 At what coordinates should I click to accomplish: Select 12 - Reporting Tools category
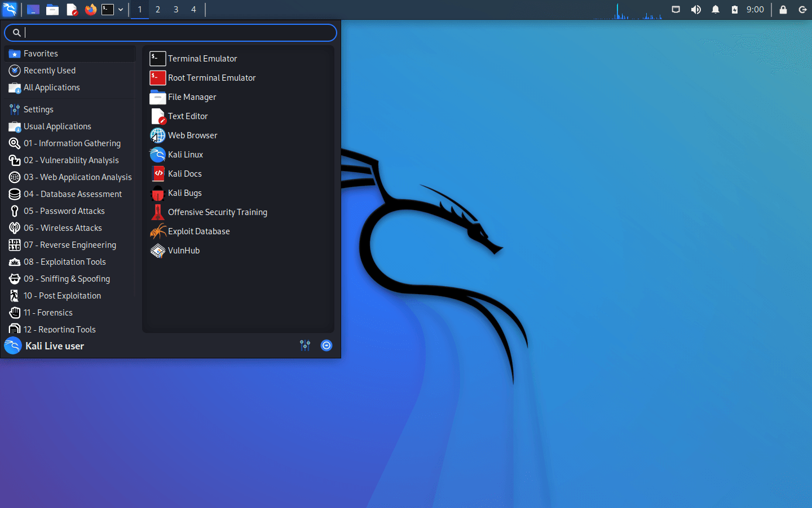(70, 328)
